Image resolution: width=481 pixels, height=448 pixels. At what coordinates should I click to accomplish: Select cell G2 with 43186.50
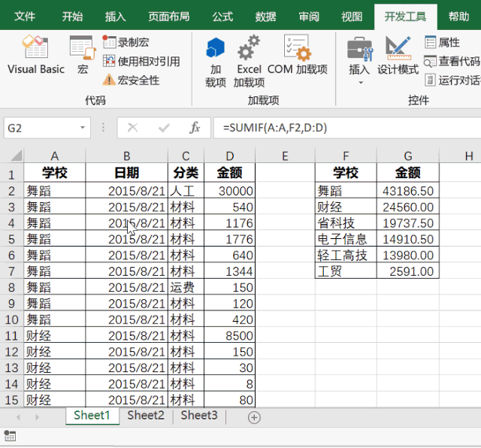408,191
